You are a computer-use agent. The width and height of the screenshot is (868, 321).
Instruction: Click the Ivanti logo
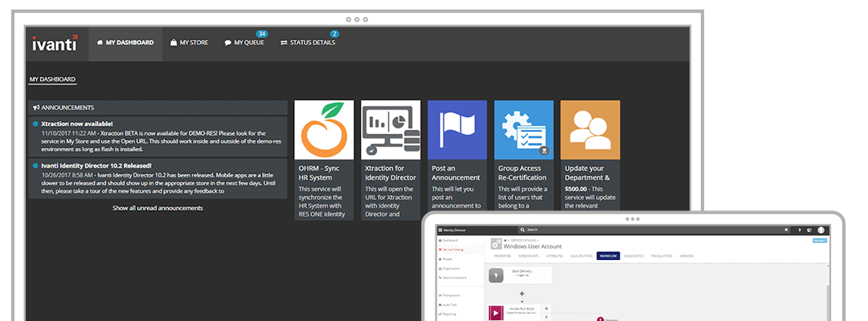(55, 43)
